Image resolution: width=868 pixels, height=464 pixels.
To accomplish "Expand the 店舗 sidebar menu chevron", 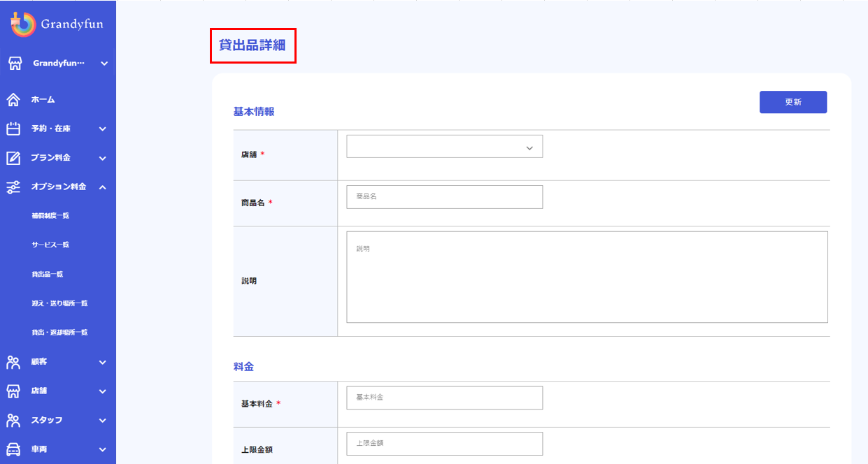I will coord(102,391).
